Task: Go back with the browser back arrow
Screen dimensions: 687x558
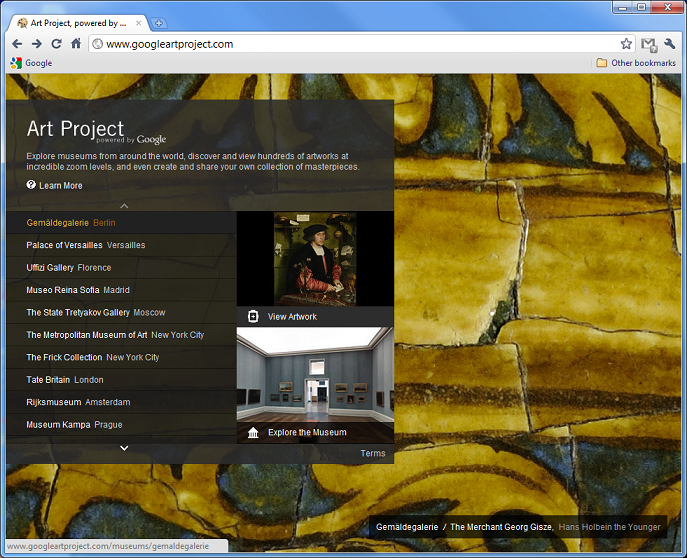Action: point(17,44)
